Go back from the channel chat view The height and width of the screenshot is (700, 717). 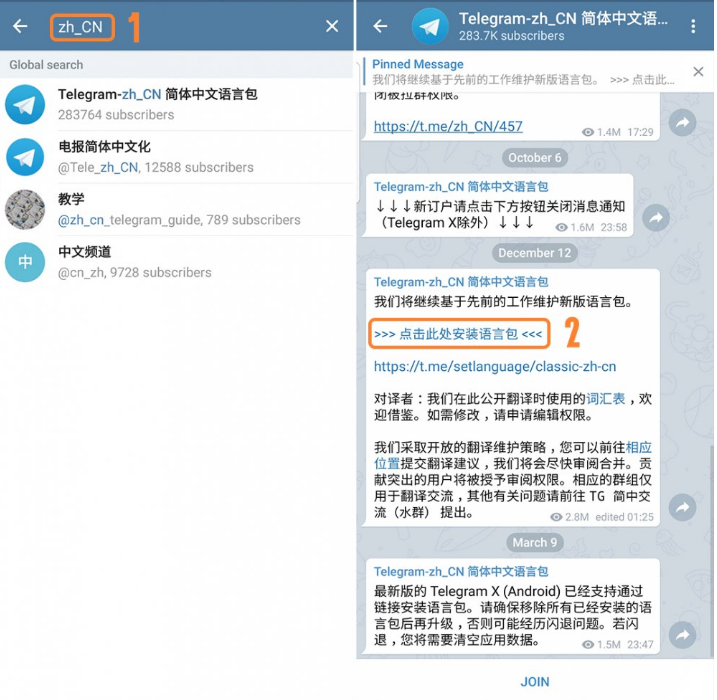pyautogui.click(x=380, y=26)
